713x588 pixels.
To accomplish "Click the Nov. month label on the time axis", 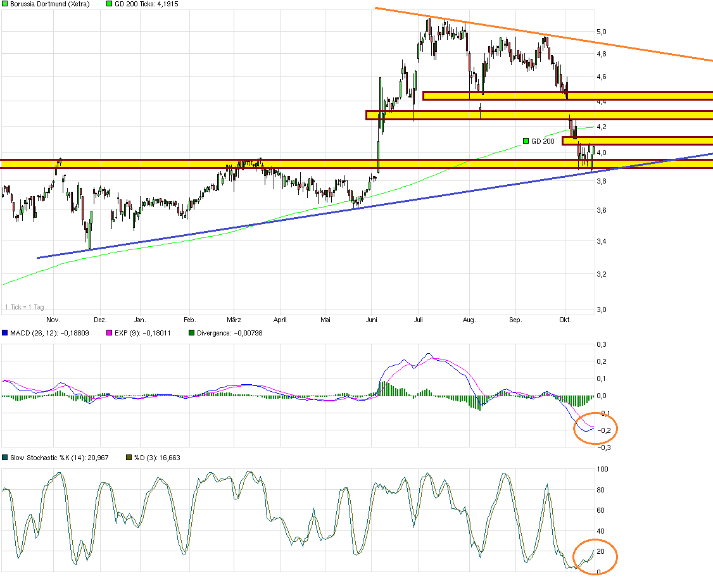I will (53, 320).
